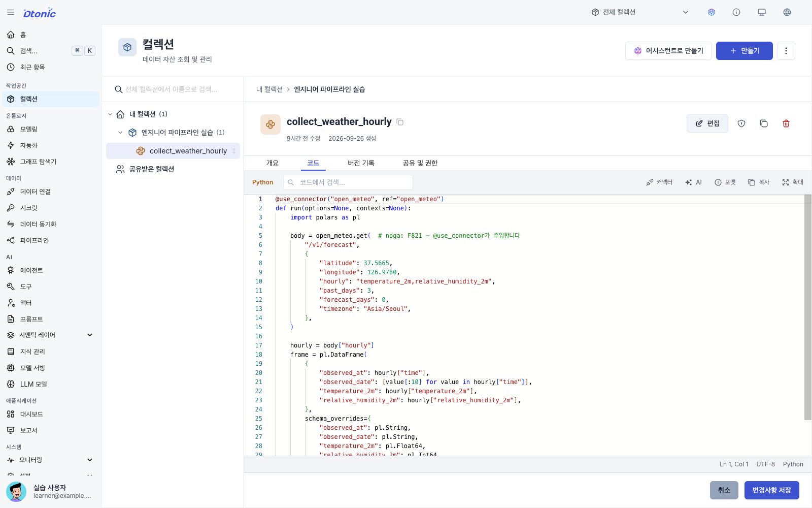Click the 만들기 button
This screenshot has width=812, height=508.
[x=745, y=51]
